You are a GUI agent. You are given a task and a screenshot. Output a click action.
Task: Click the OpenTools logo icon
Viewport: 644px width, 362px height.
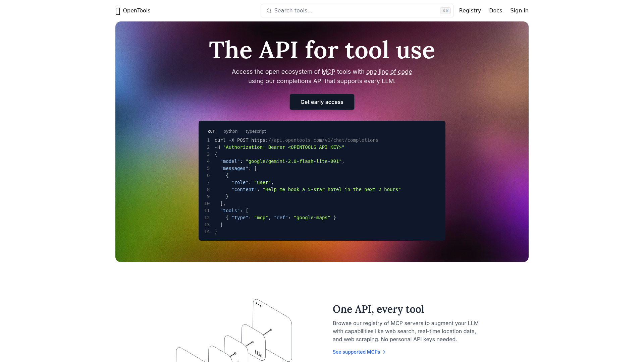click(x=118, y=11)
